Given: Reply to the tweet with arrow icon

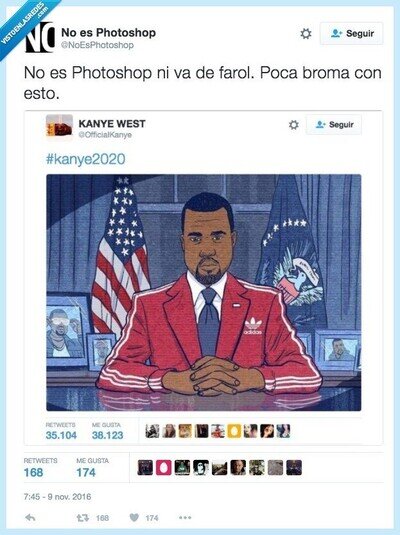Looking at the screenshot, I should [30, 518].
